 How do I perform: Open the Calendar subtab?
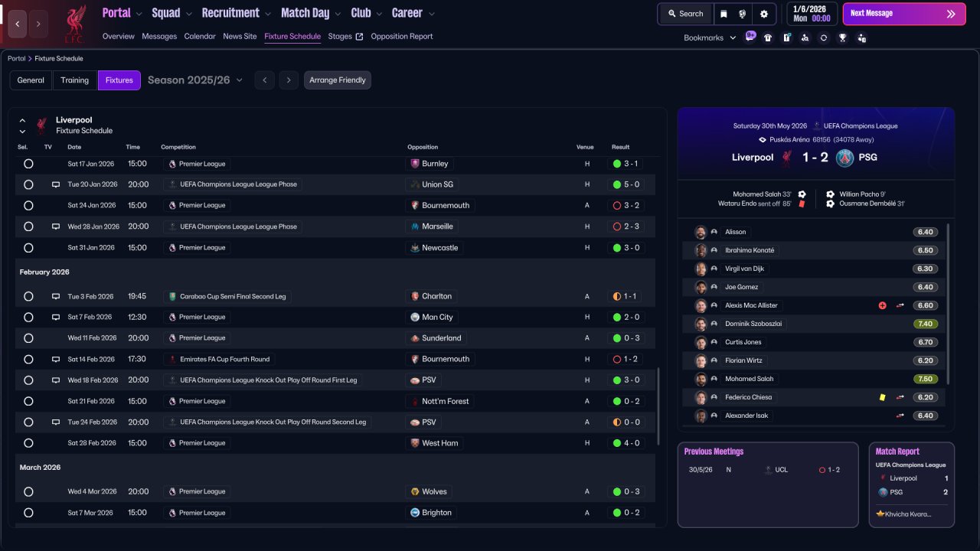pos(200,37)
